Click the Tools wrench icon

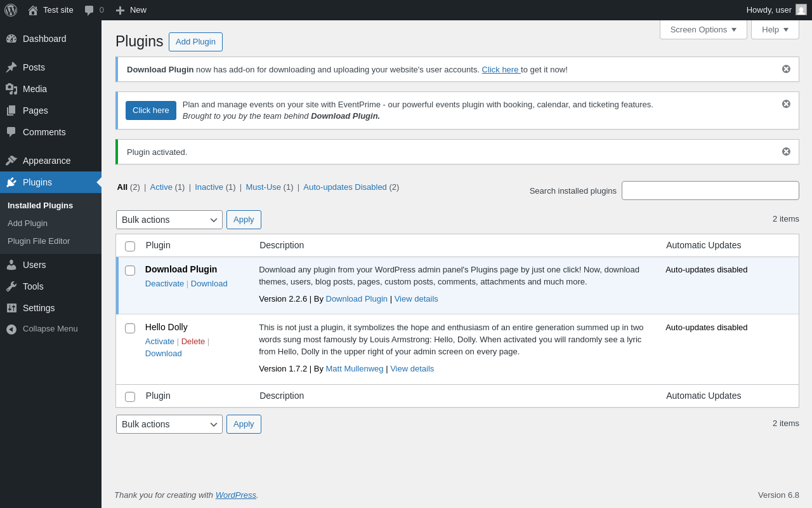pos(11,286)
